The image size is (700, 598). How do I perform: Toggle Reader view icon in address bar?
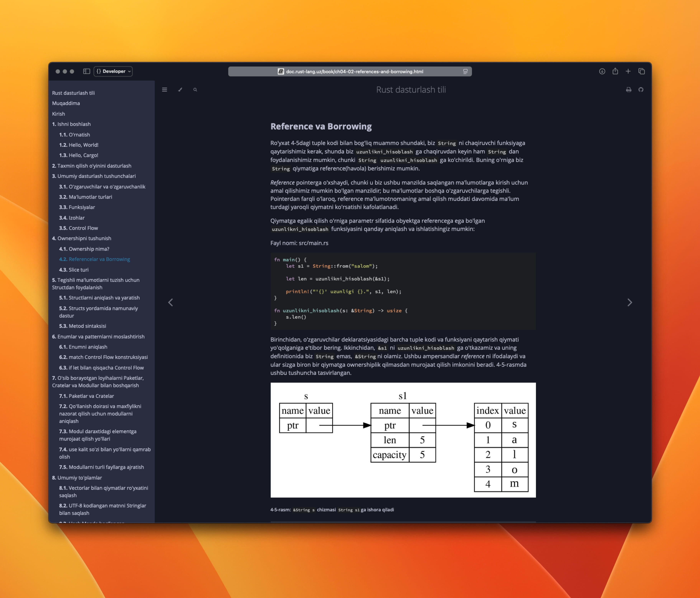(465, 72)
